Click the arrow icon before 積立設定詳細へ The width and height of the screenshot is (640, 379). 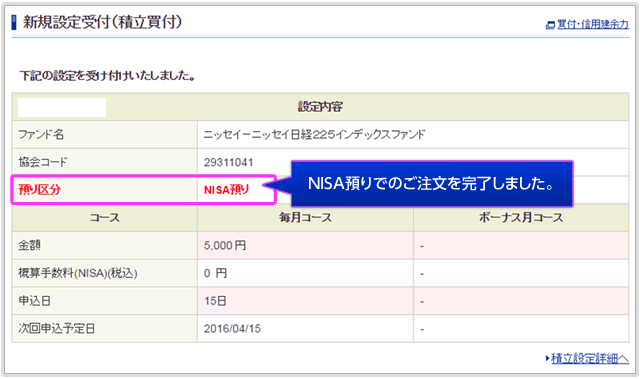547,359
